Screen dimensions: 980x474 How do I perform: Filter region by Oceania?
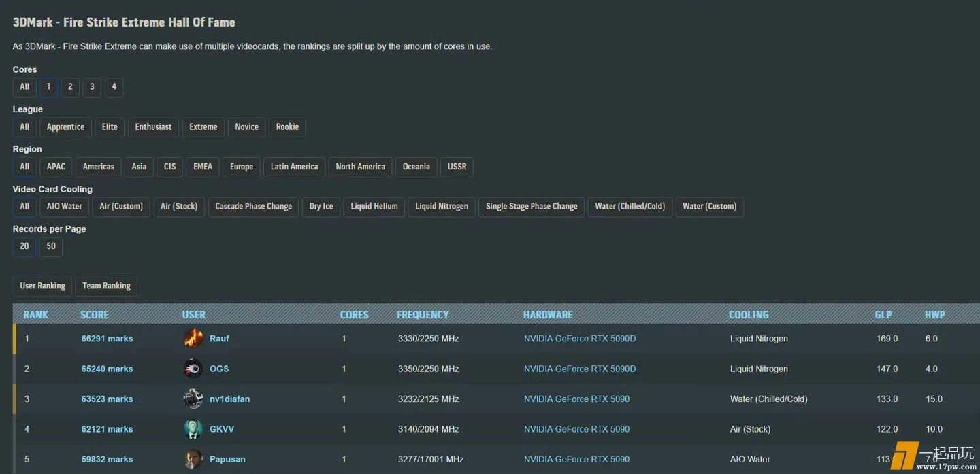point(416,167)
